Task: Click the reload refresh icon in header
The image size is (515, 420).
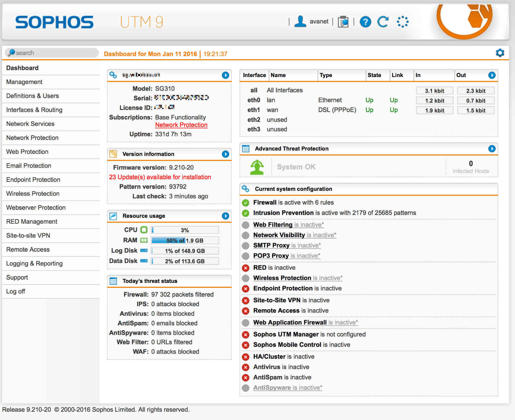Action: tap(383, 22)
